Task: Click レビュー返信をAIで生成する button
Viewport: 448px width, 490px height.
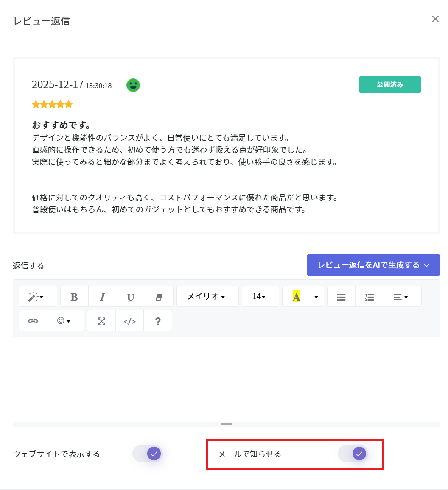Action: tap(373, 265)
